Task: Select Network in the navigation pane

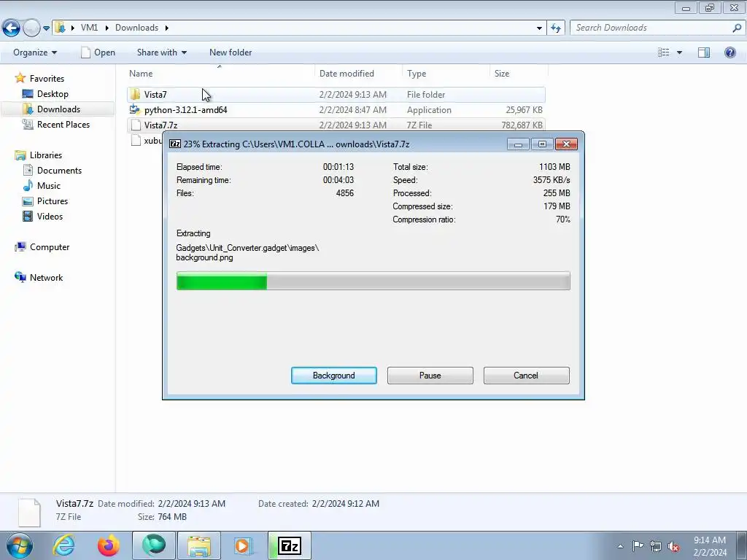Action: click(x=46, y=278)
